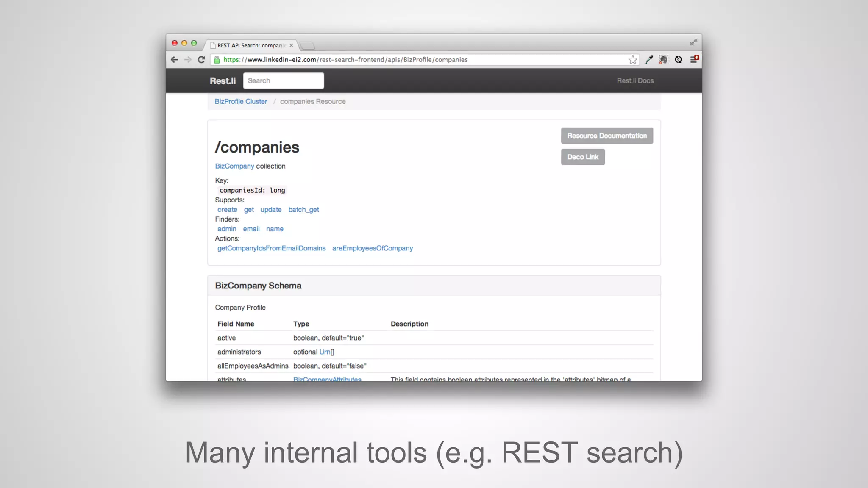Click the get method link
Viewport: 868px width, 488px height.
point(249,210)
